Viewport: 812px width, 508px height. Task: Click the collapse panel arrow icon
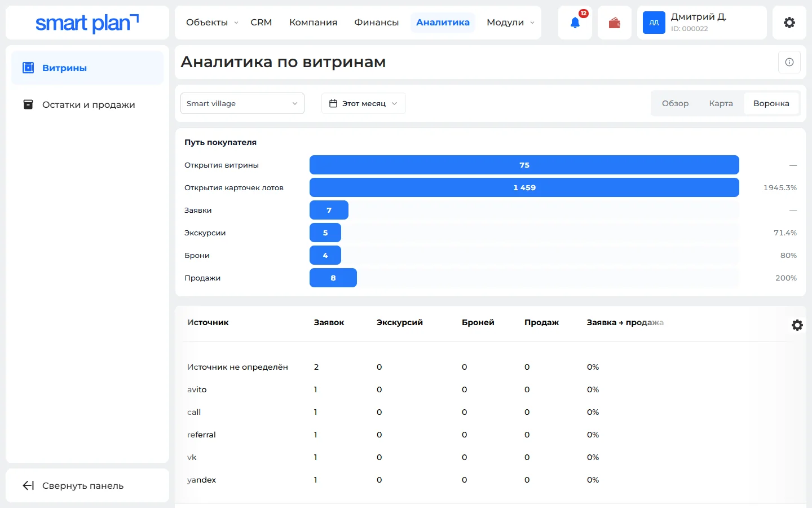28,485
